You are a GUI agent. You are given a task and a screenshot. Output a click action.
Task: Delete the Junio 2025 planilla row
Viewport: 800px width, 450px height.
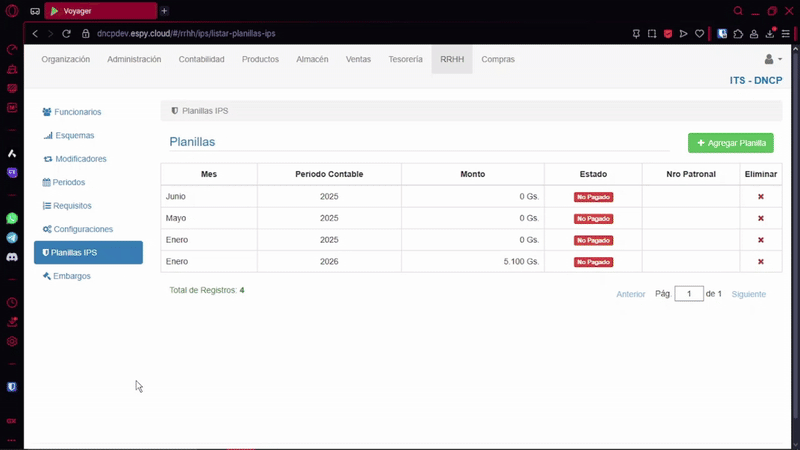[x=760, y=197]
